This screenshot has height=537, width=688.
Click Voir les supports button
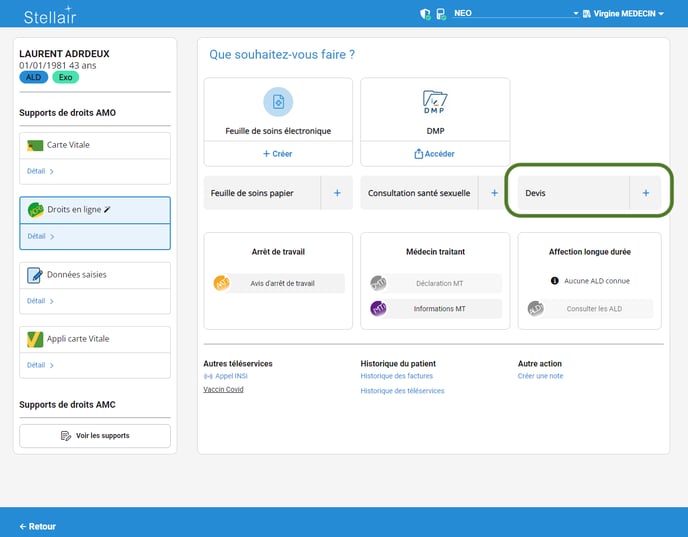tap(95, 436)
